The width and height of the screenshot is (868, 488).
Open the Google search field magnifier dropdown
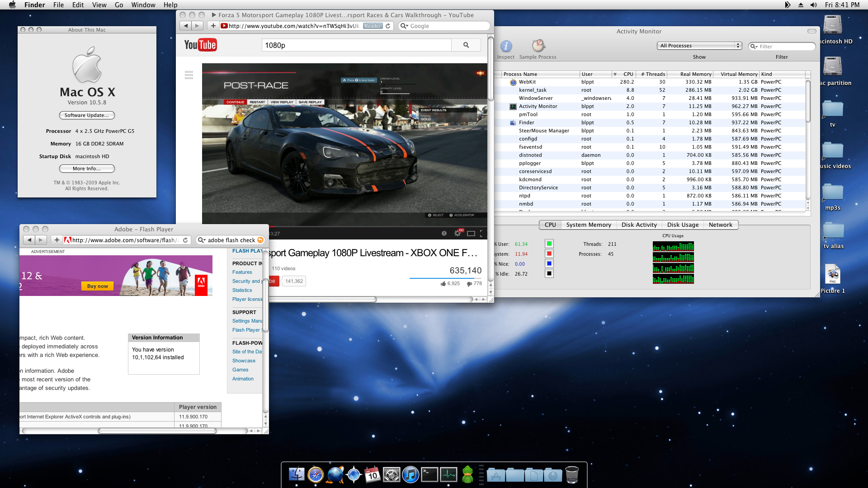(x=405, y=26)
